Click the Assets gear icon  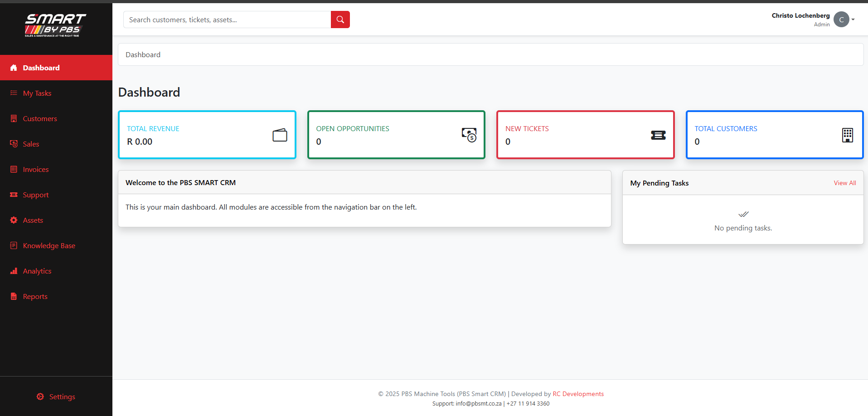14,220
